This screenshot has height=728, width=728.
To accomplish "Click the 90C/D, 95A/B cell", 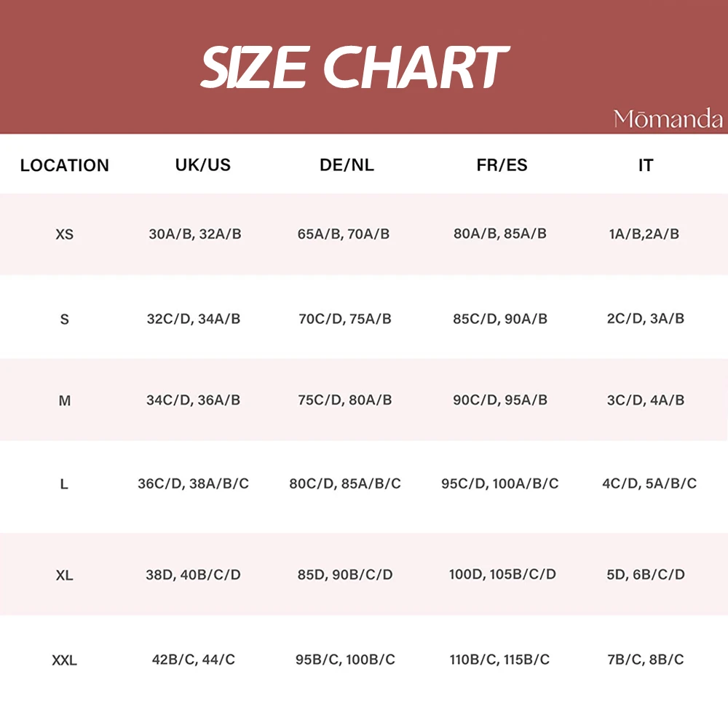I will (500, 400).
